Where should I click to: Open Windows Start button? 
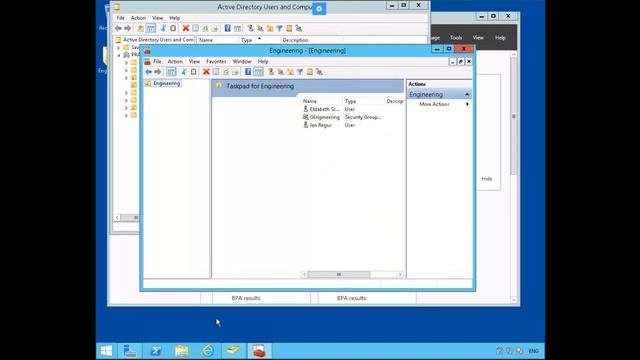click(107, 351)
